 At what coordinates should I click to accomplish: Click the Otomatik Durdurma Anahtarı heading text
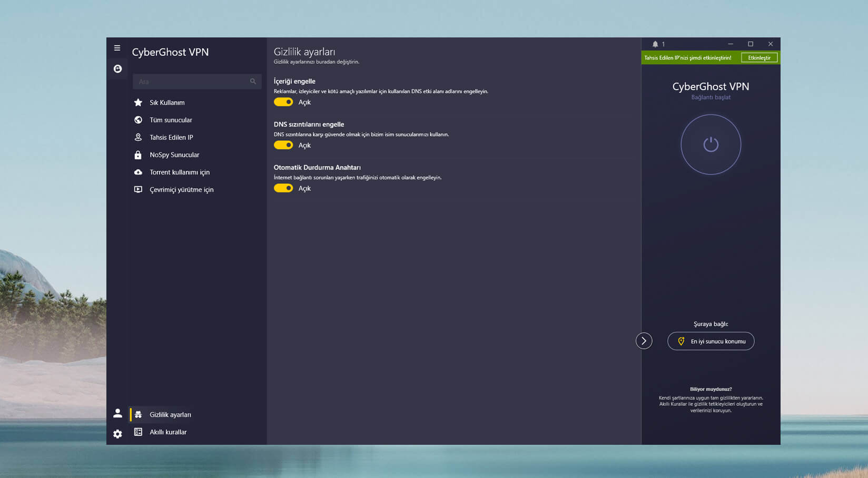pyautogui.click(x=317, y=167)
